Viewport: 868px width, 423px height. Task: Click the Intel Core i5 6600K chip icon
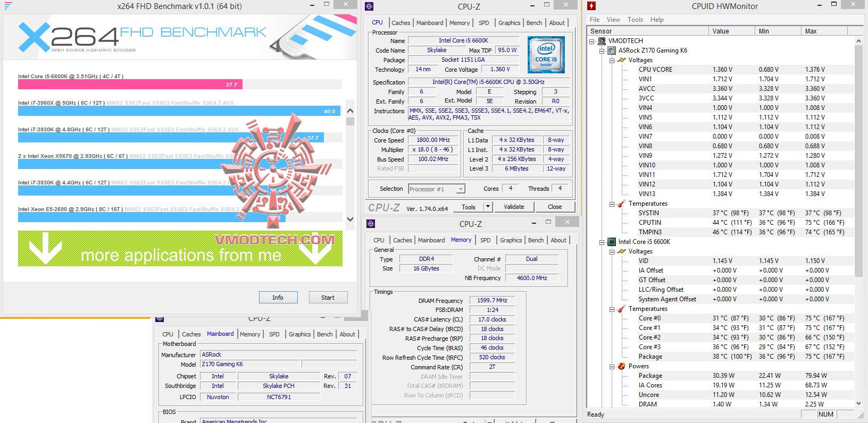pos(612,242)
